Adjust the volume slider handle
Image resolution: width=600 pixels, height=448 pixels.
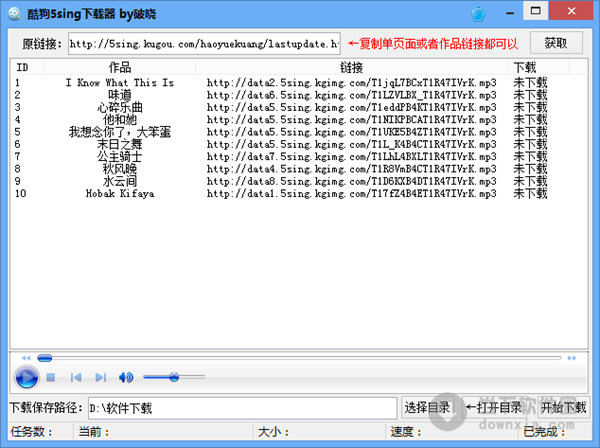click(x=174, y=377)
